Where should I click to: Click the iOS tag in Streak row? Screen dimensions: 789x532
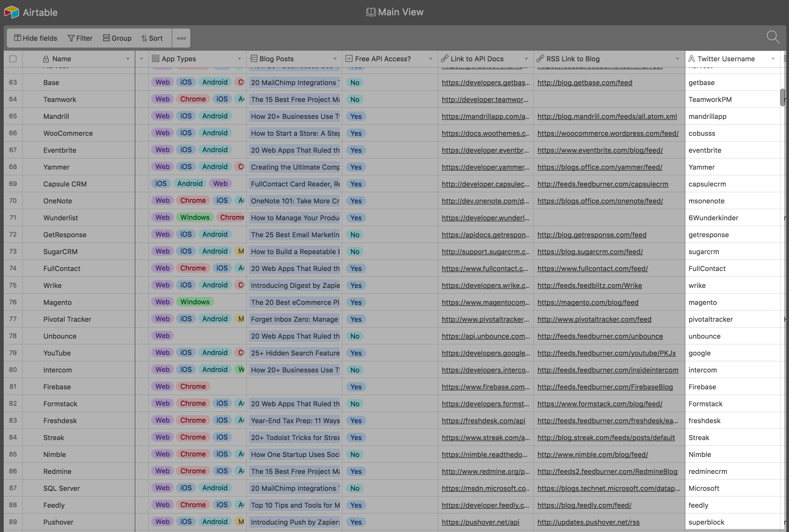(x=222, y=437)
